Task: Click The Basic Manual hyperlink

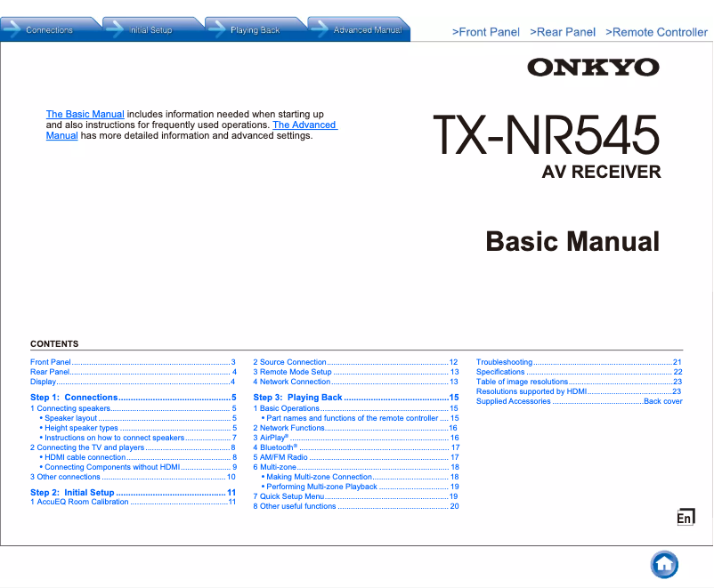Action: tap(85, 114)
